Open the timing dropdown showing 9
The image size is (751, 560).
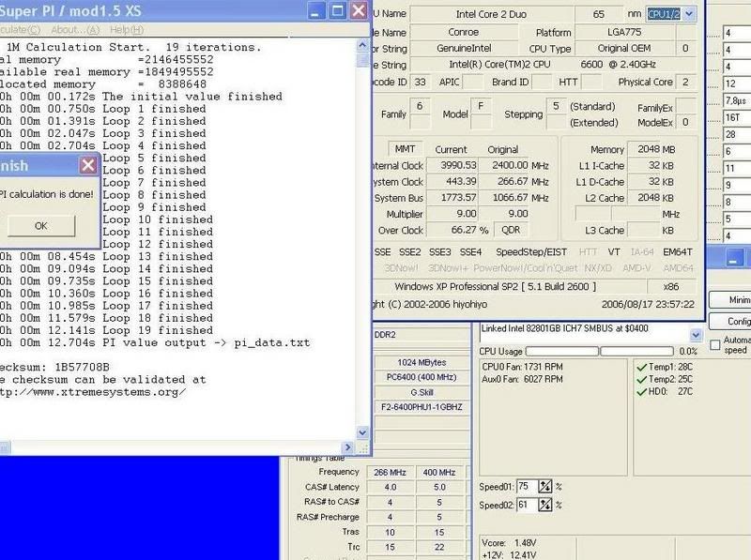pos(737,185)
